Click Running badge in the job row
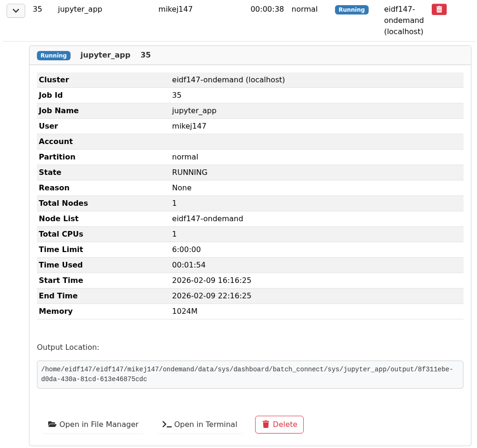 [x=352, y=10]
